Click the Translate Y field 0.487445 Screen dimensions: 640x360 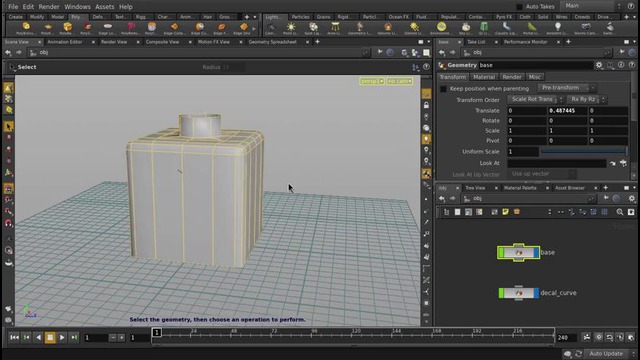pyautogui.click(x=567, y=111)
